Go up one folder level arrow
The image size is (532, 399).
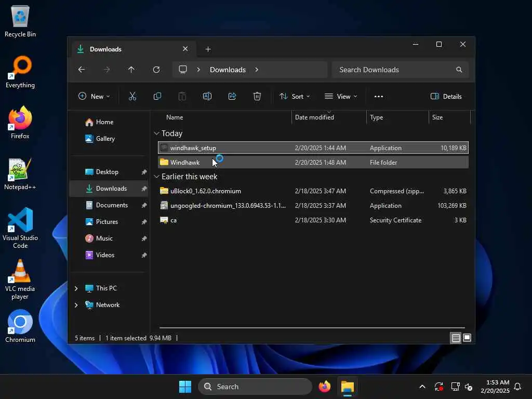click(x=131, y=70)
